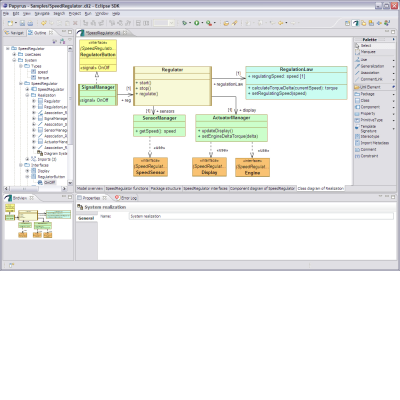
Task: Open the File menu
Action: pos(6,14)
